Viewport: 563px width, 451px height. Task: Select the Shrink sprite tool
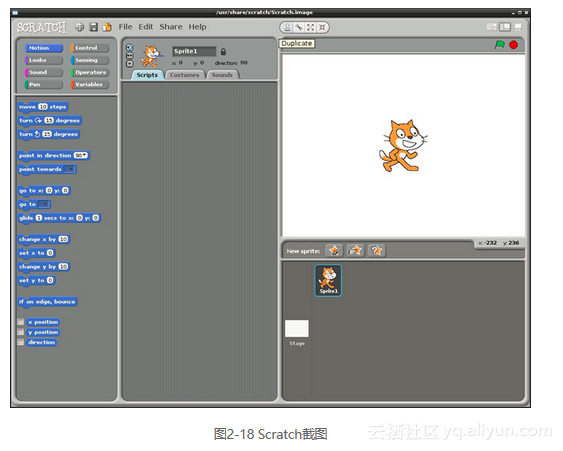[x=322, y=27]
